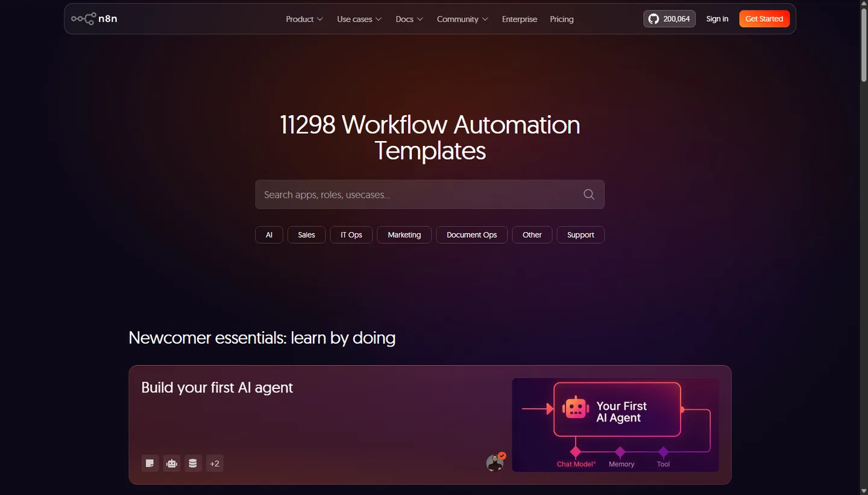Viewport: 868px width, 495px height.
Task: Expand the Use cases menu
Action: 359,19
